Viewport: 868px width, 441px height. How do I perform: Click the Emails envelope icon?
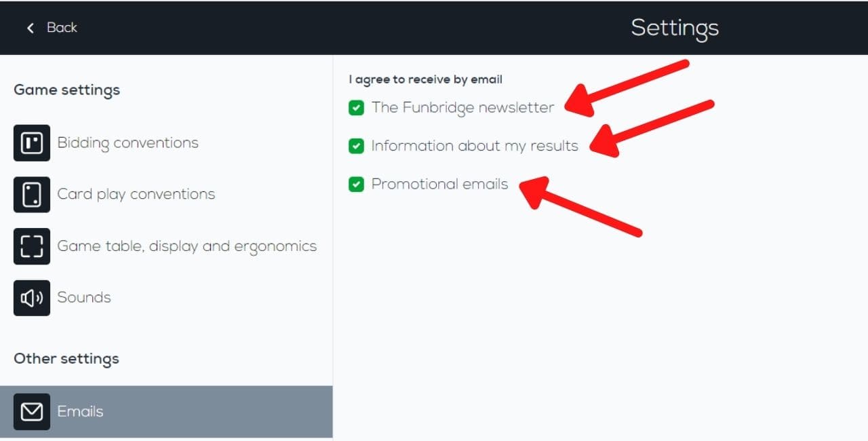click(32, 411)
